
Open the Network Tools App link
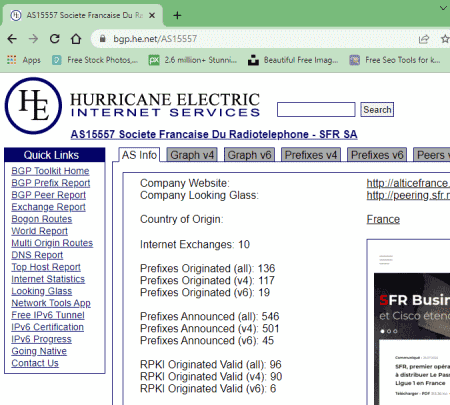51,303
